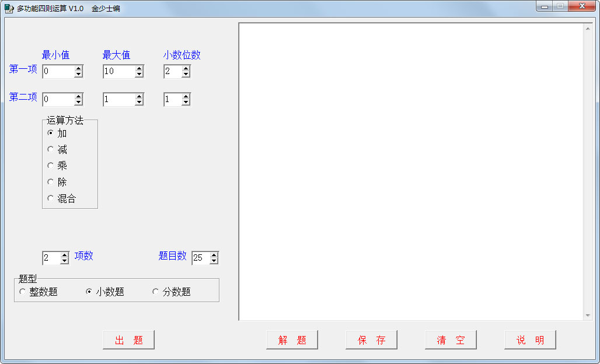Select subtraction (减) operation
Viewport: 600px width, 364px height.
[51, 149]
